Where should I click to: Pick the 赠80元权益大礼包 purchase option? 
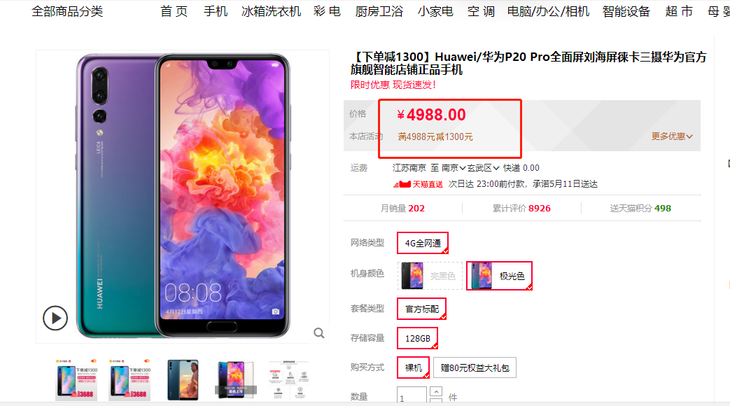[x=475, y=368]
